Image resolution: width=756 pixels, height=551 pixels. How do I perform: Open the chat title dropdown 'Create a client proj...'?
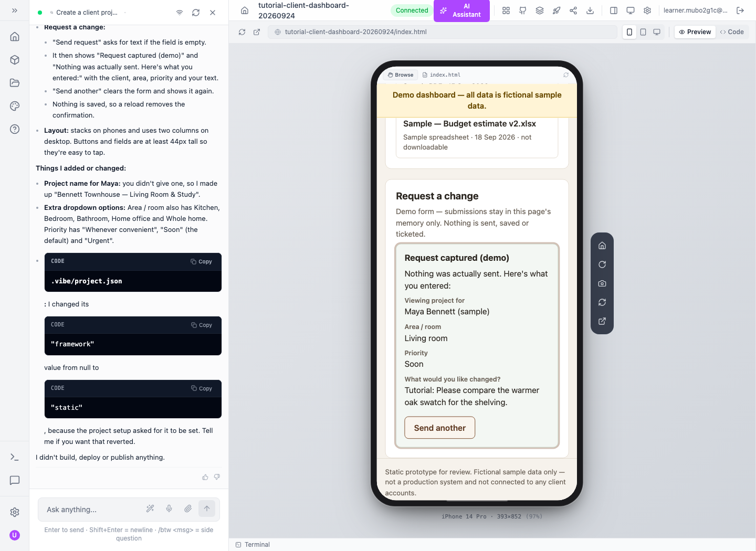[88, 13]
